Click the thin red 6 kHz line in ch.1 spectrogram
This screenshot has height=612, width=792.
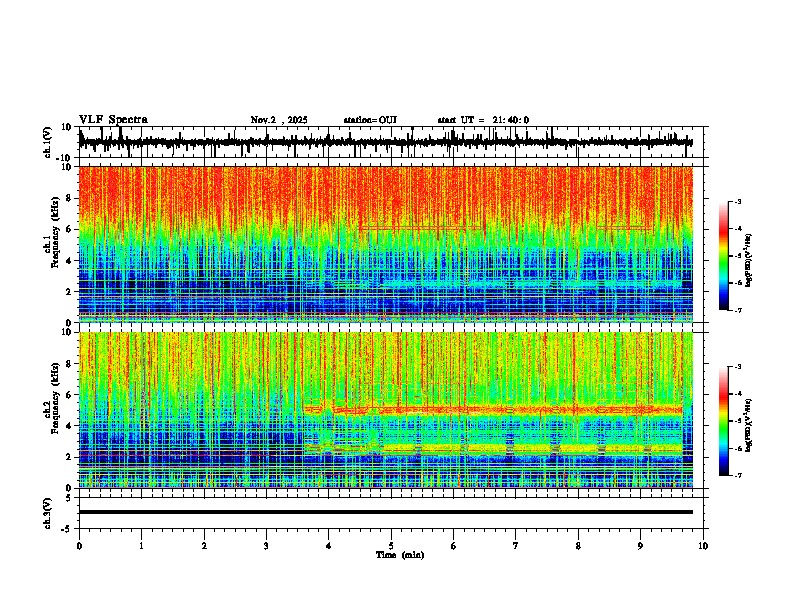[419, 228]
